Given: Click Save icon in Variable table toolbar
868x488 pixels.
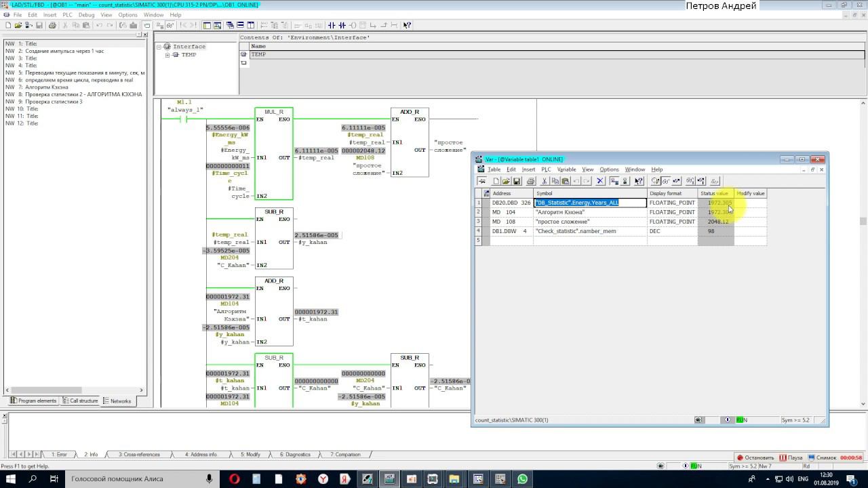Looking at the screenshot, I should (x=517, y=181).
